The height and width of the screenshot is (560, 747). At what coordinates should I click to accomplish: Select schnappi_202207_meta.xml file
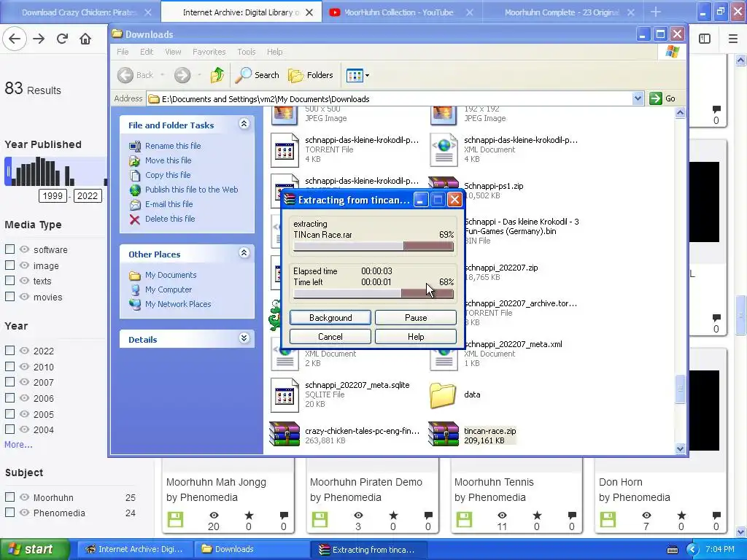513,344
